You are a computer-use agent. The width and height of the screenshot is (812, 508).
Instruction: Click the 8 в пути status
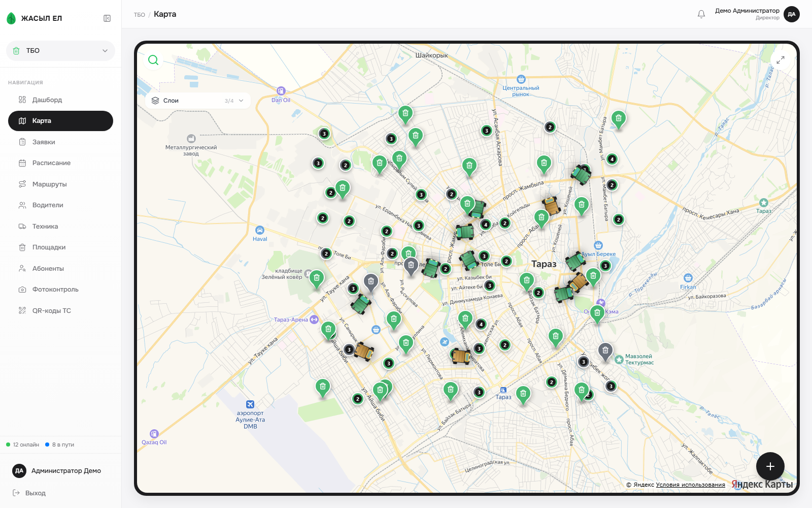tap(60, 444)
